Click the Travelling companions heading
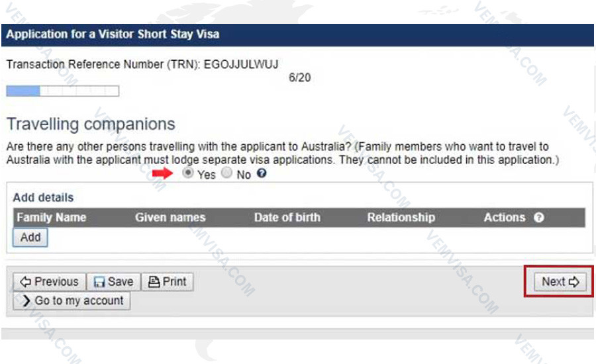 coord(91,124)
